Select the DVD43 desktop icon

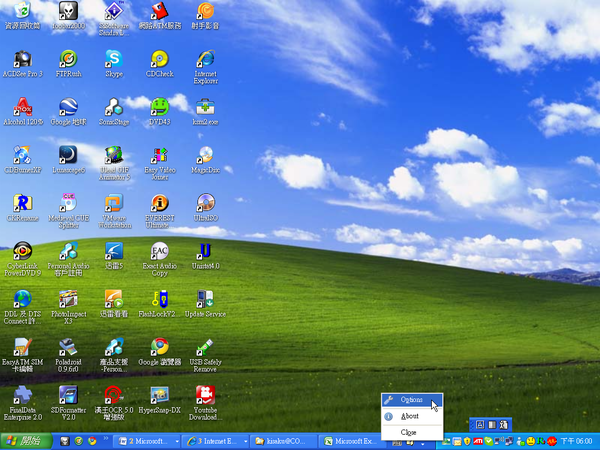tap(160, 112)
